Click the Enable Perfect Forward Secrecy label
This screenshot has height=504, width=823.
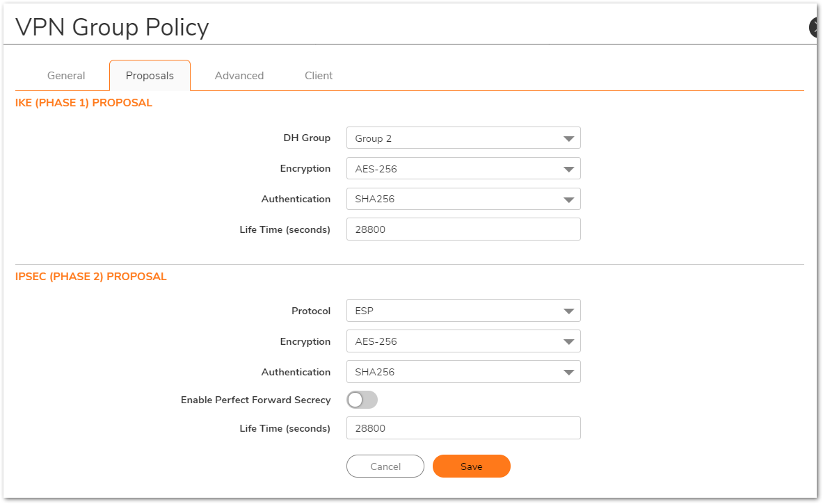click(255, 400)
